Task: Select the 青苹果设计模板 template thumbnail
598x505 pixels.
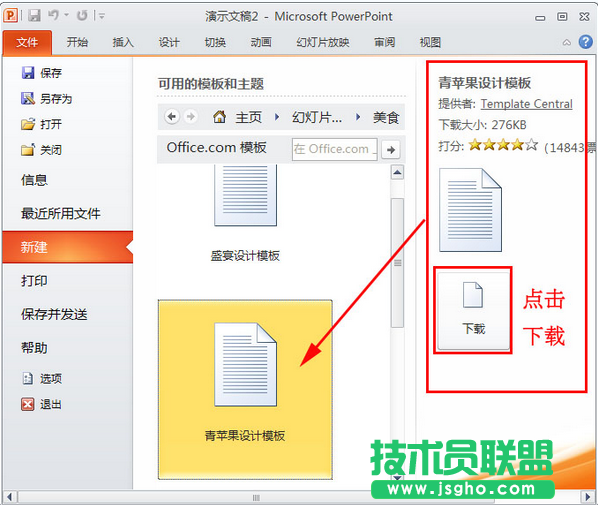Action: (245, 389)
